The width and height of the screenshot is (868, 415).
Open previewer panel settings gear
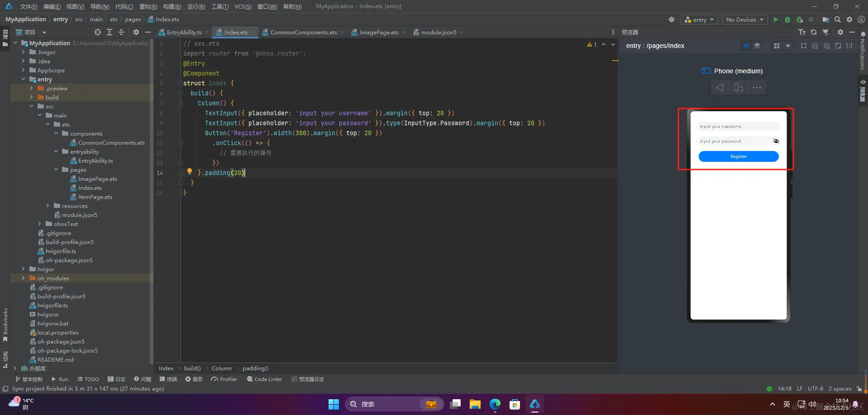pyautogui.click(x=840, y=32)
